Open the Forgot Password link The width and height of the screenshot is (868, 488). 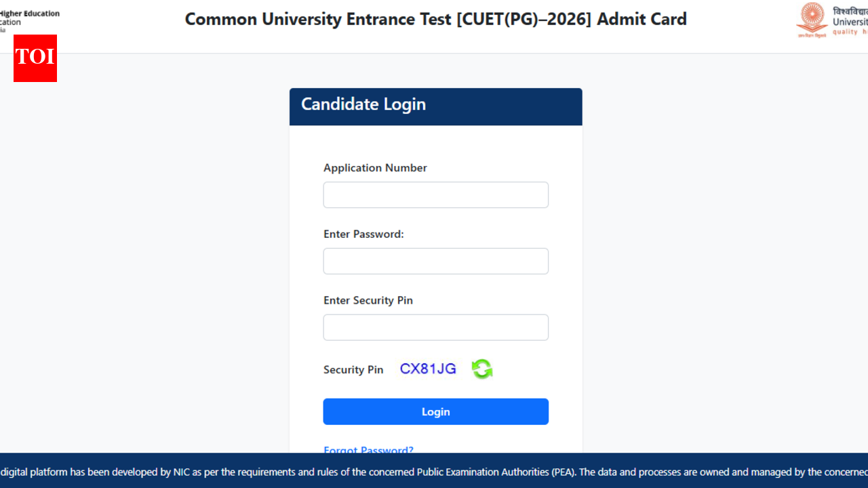point(368,450)
